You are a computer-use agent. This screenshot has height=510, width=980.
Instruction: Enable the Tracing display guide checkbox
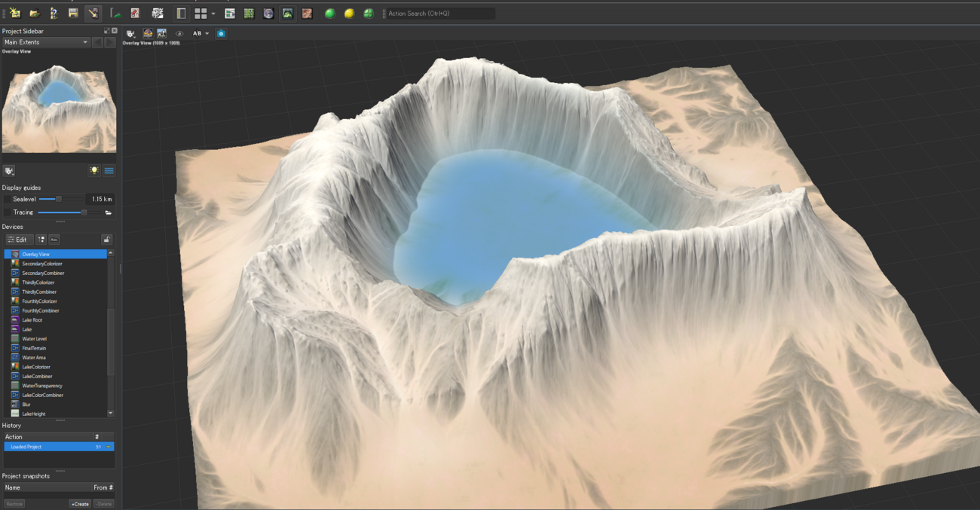[8, 212]
